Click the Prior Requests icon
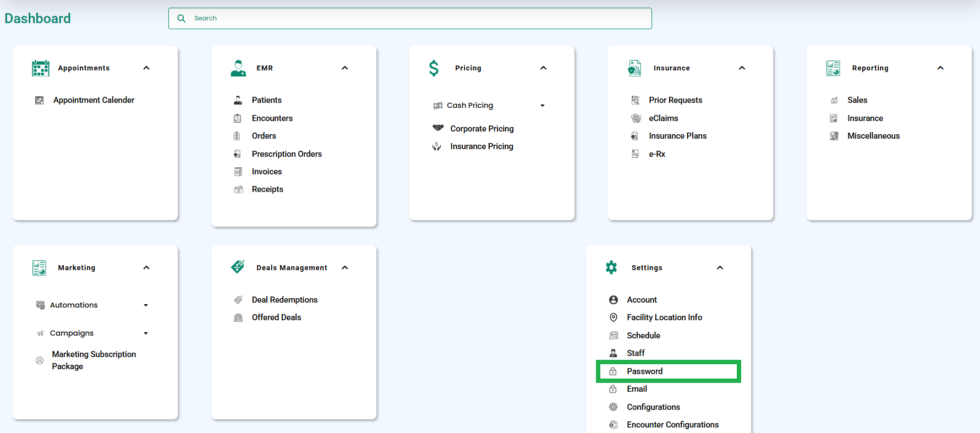 [x=636, y=100]
